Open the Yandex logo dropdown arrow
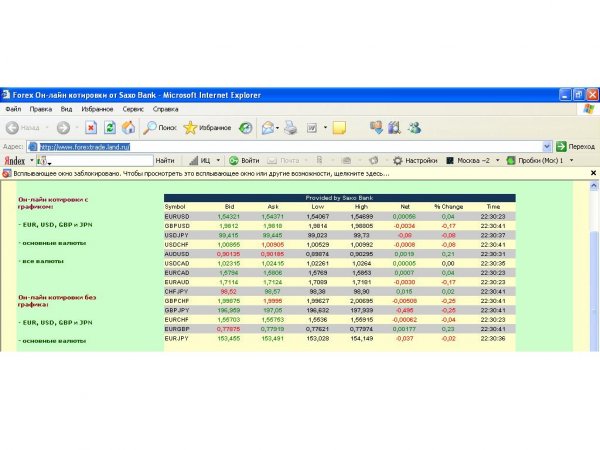The width and height of the screenshot is (600, 450). coord(32,161)
